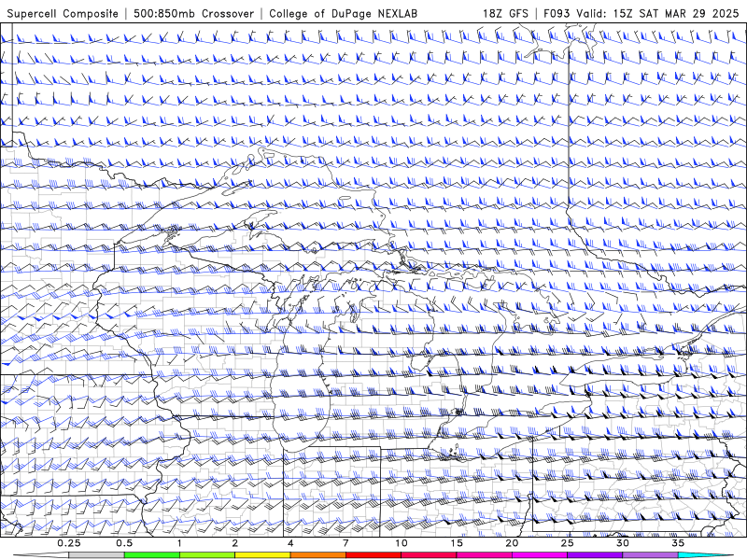Click the legend value 35

click(x=678, y=543)
